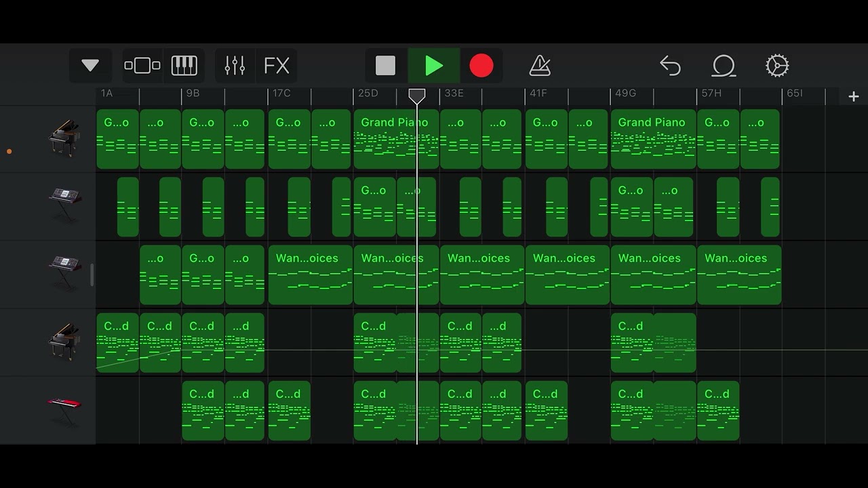The image size is (868, 488).
Task: Toggle the metronome
Action: (540, 66)
